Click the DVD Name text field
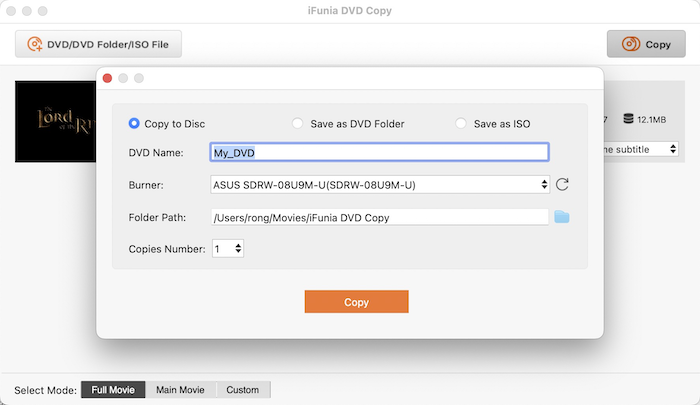 coord(379,152)
